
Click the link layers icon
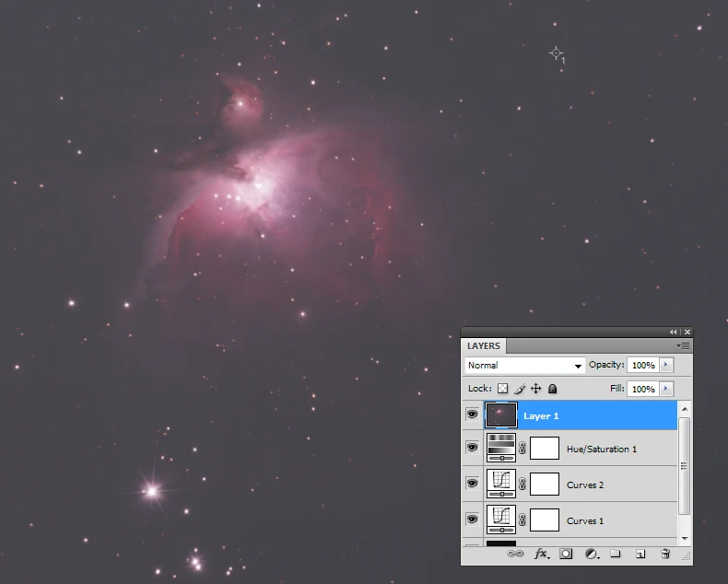(516, 555)
